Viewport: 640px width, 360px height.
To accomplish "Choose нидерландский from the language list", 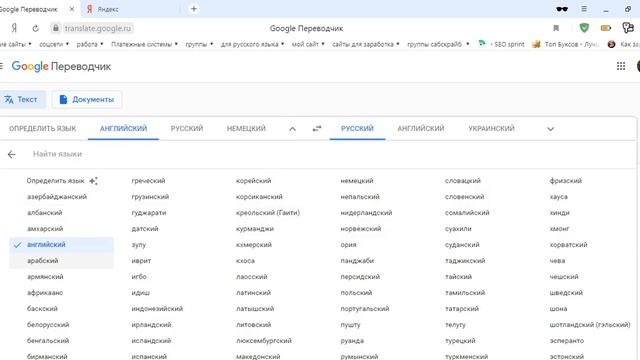I will pyautogui.click(x=366, y=213).
